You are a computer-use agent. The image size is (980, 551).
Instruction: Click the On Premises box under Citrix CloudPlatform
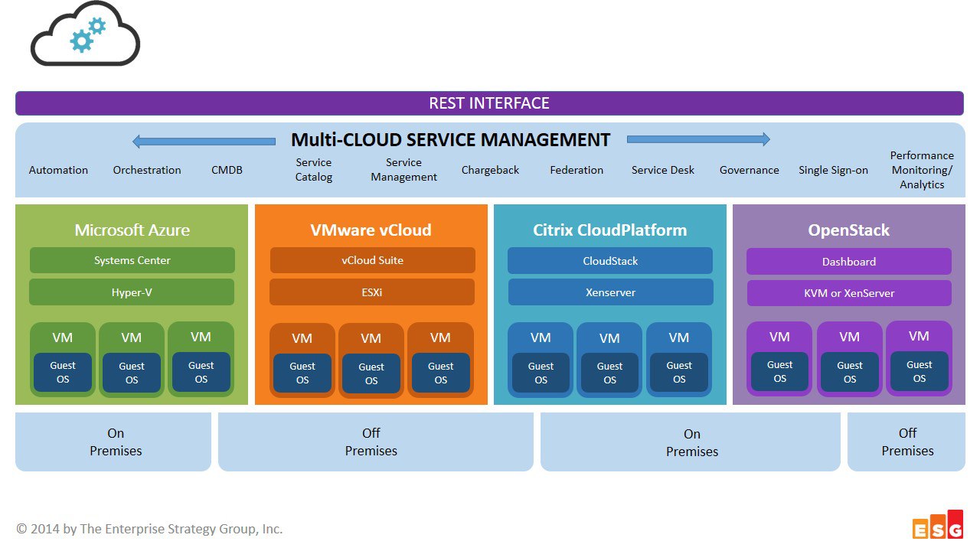[691, 442]
